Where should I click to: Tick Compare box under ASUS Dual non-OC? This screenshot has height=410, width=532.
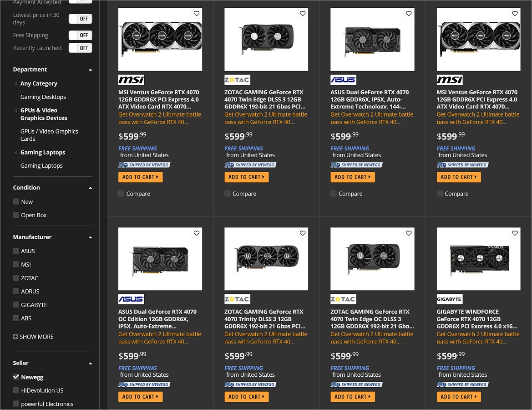coord(334,194)
